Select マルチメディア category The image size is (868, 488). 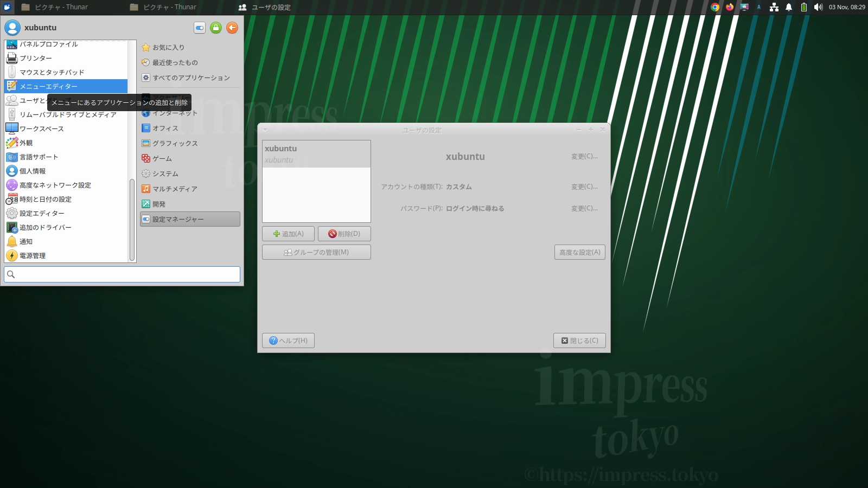190,189
